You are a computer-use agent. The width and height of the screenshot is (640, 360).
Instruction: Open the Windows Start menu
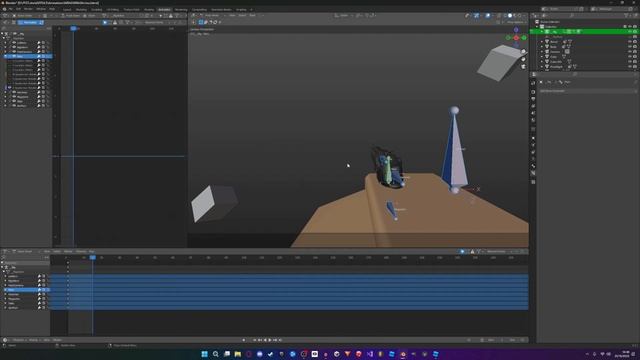coord(204,354)
